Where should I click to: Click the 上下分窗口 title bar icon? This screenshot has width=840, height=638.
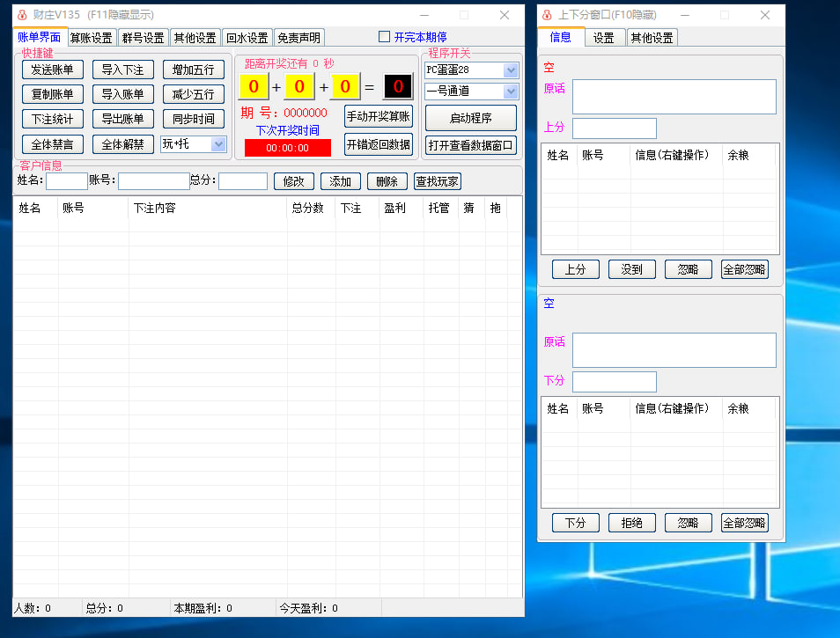point(547,15)
